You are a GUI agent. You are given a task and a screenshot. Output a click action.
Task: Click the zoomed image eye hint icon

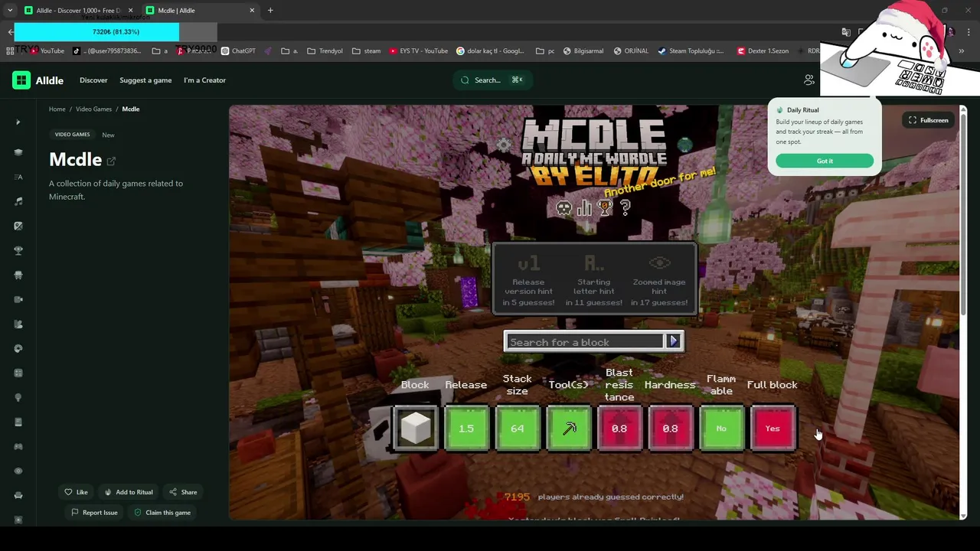(659, 263)
